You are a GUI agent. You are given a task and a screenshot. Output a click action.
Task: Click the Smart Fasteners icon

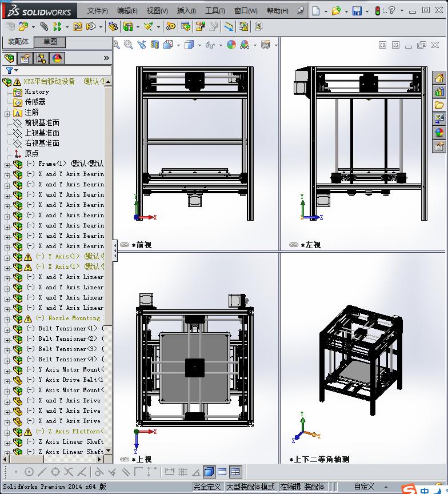[x=78, y=26]
